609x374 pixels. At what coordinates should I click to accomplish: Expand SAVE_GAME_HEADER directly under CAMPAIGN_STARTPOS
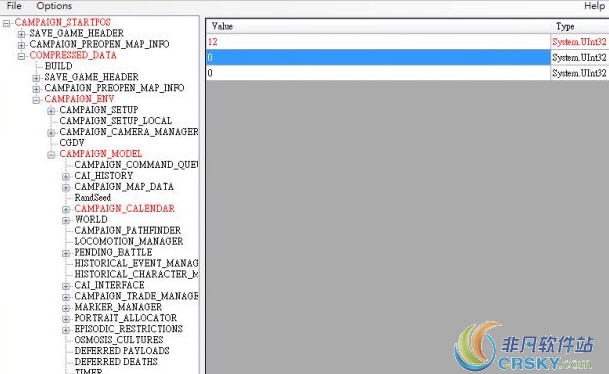[x=21, y=34]
